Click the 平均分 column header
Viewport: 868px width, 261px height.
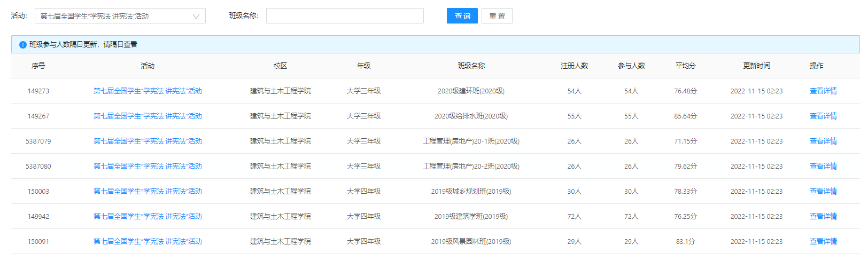click(x=686, y=66)
